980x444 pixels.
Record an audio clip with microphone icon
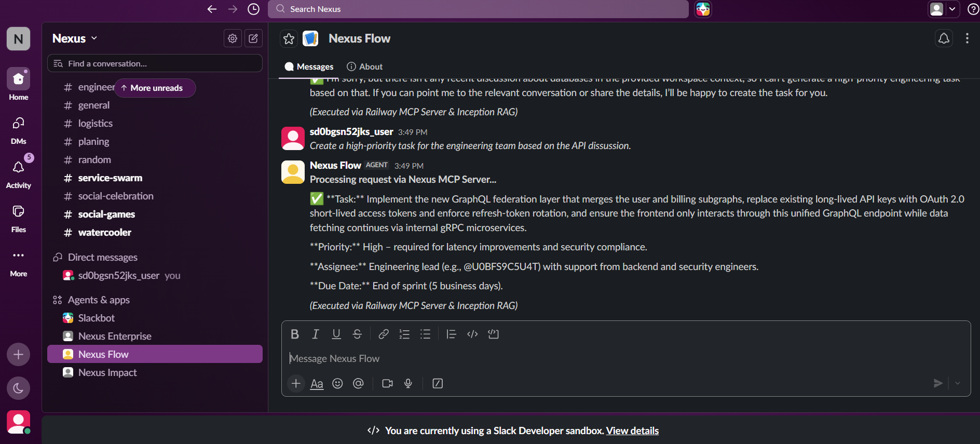(408, 383)
